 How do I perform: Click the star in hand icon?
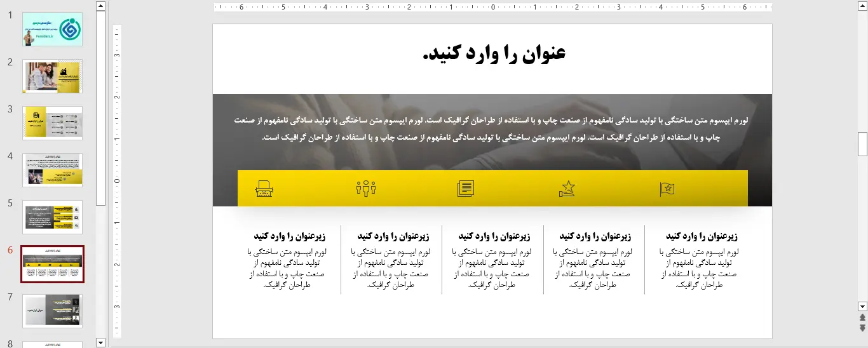tap(567, 189)
